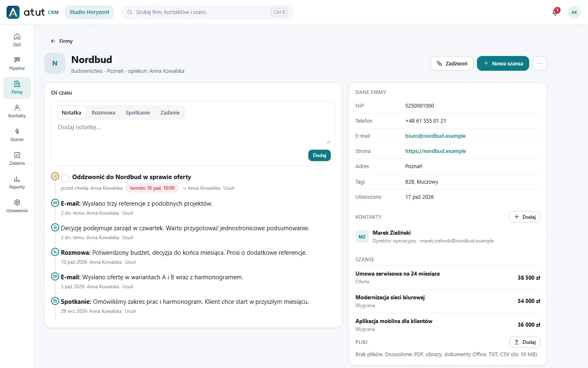588x368 pixels.
Task: Select the Zadanie tab
Action: pyautogui.click(x=170, y=112)
